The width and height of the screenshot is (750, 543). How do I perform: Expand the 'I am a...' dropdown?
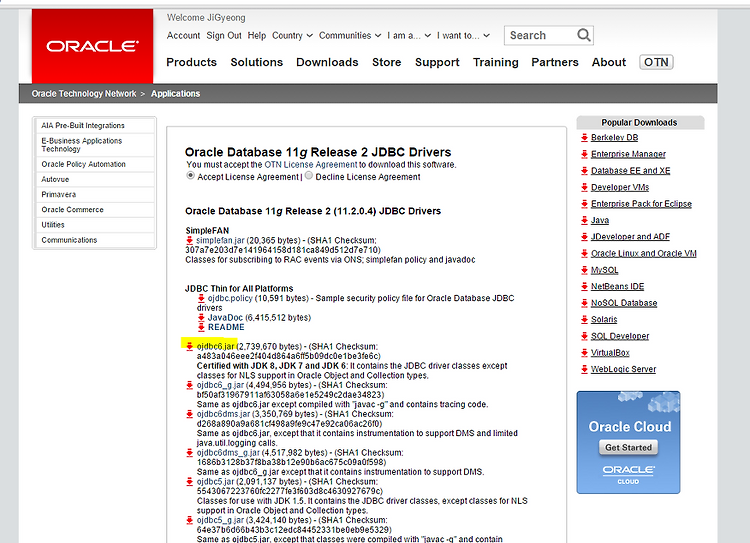click(409, 35)
